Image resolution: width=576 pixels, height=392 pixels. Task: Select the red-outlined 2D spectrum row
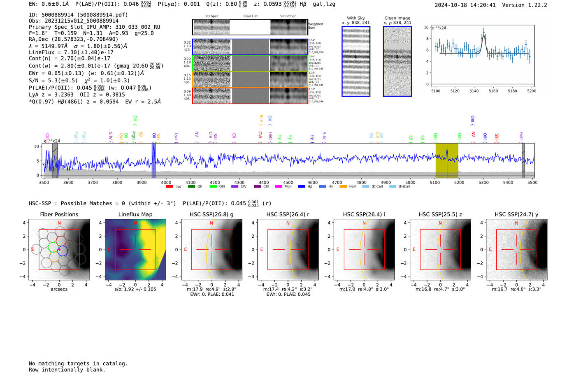point(250,95)
